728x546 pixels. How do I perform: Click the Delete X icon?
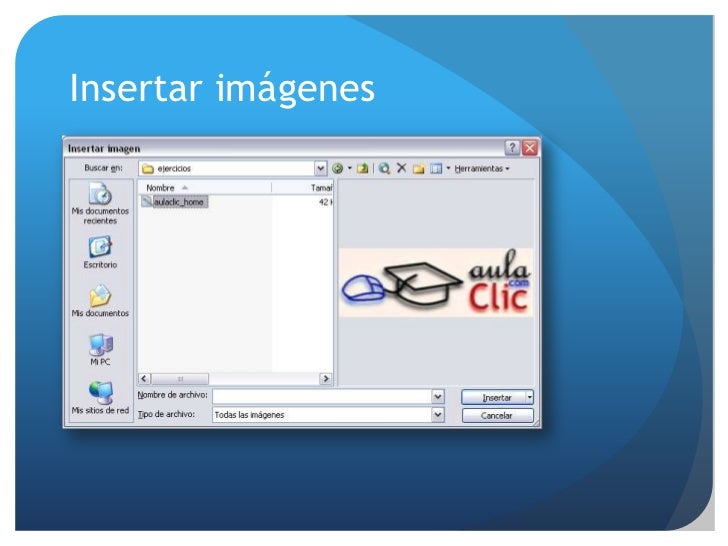[x=402, y=168]
